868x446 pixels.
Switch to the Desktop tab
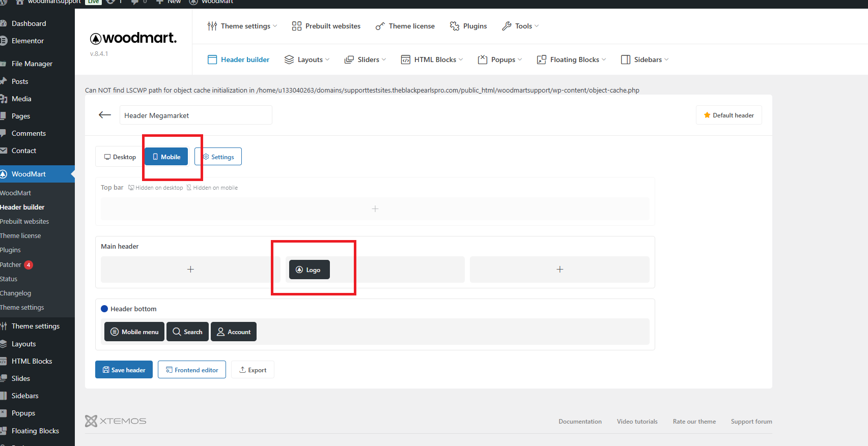pos(120,157)
